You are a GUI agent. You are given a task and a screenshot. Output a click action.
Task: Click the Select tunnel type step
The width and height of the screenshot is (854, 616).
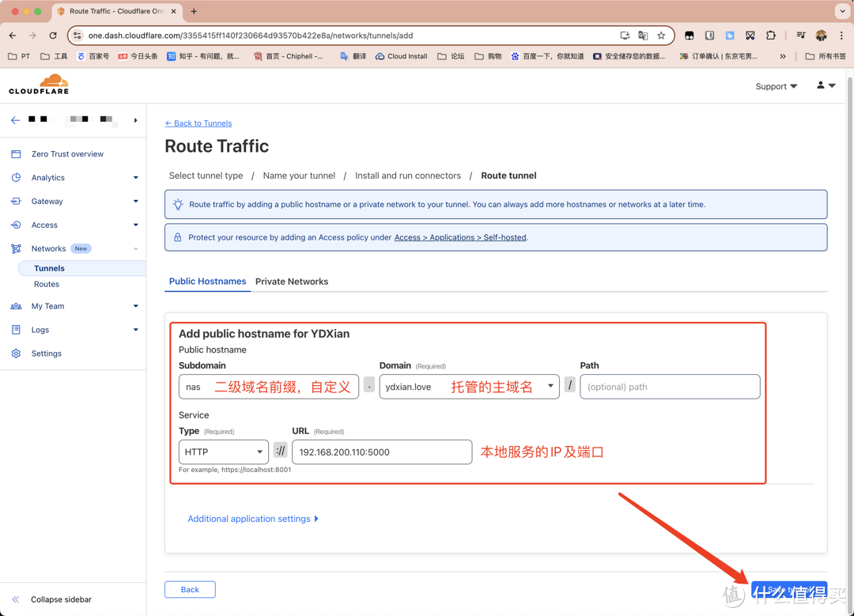coord(206,176)
